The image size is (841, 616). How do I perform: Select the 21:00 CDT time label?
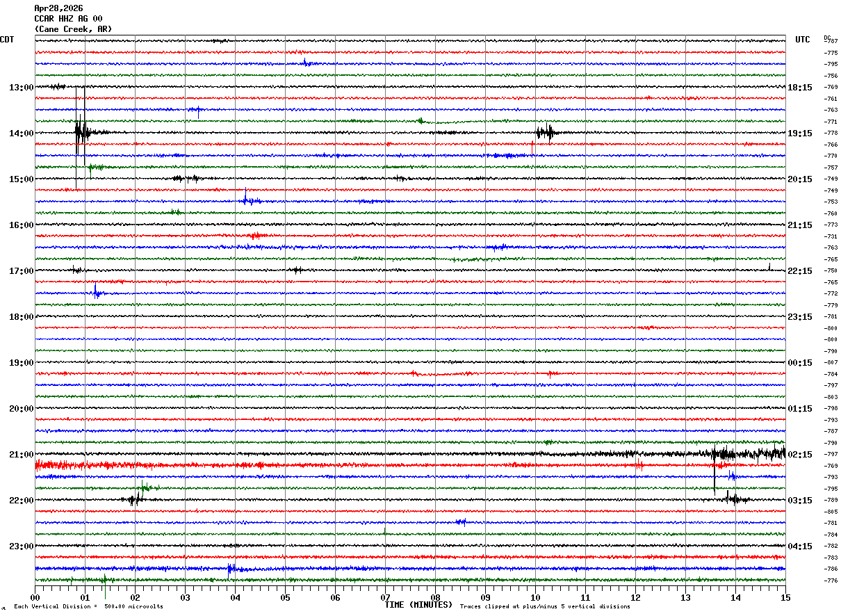[21, 455]
